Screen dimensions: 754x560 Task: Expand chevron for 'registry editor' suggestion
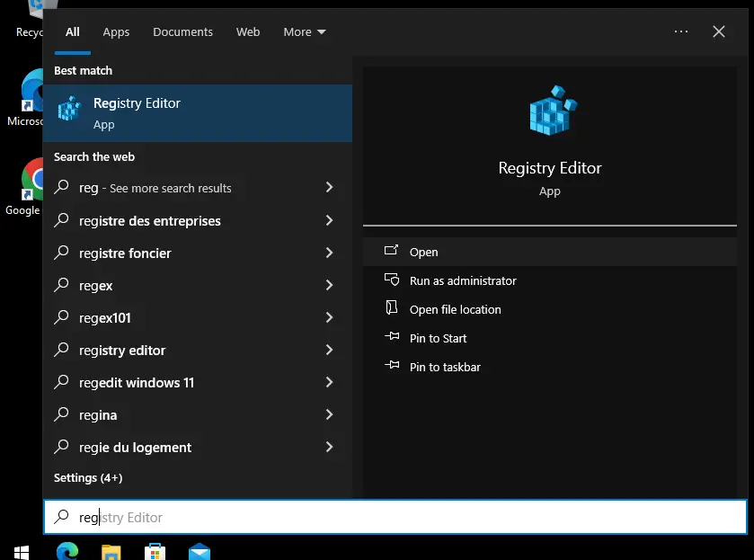(330, 350)
